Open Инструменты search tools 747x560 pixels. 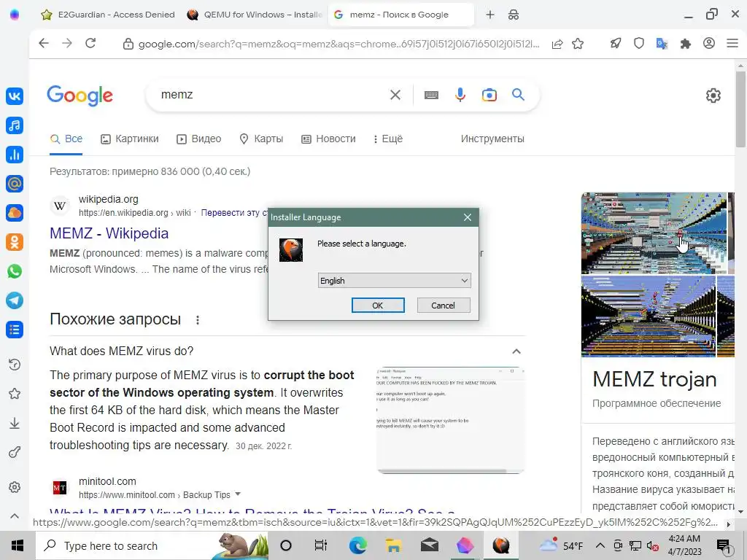coord(492,139)
